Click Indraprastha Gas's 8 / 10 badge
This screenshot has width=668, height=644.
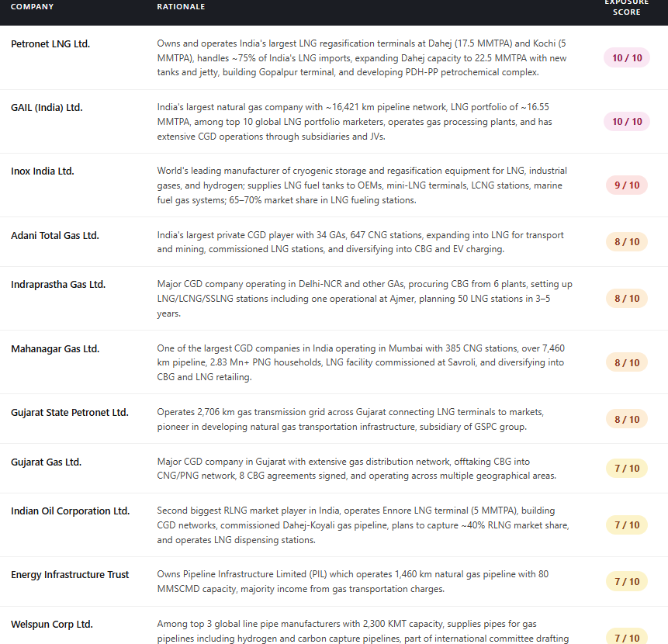pyautogui.click(x=627, y=299)
